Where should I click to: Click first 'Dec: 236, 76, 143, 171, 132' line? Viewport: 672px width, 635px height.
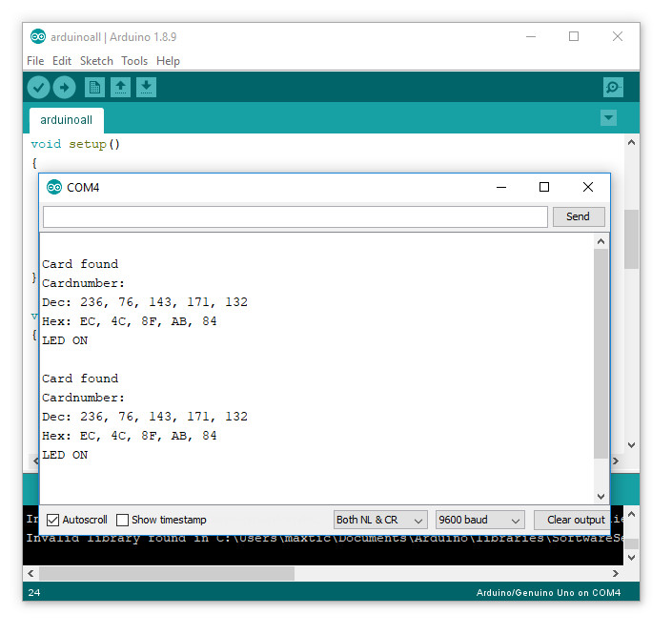tap(145, 302)
